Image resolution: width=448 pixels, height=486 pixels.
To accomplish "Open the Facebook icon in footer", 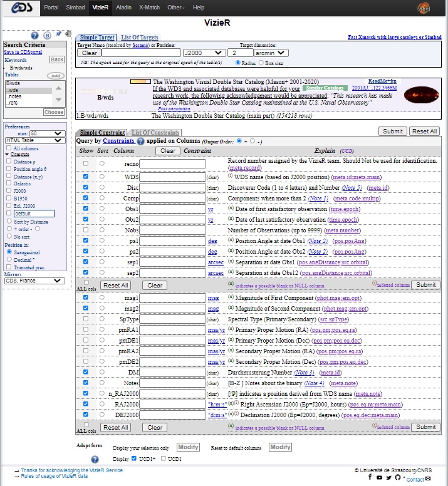I will [x=370, y=477].
